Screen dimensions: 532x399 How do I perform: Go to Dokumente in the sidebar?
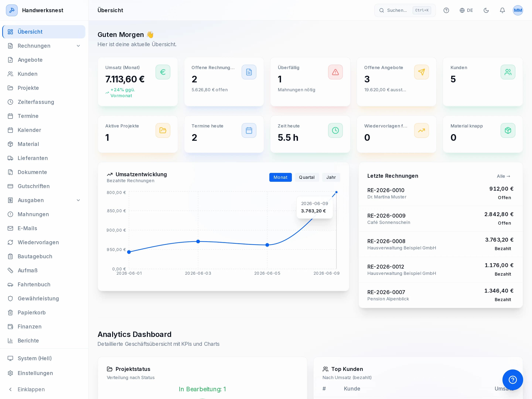tap(44, 172)
